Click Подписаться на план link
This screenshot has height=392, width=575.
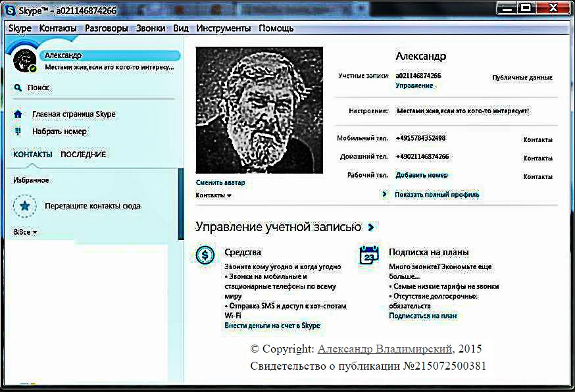click(x=423, y=315)
